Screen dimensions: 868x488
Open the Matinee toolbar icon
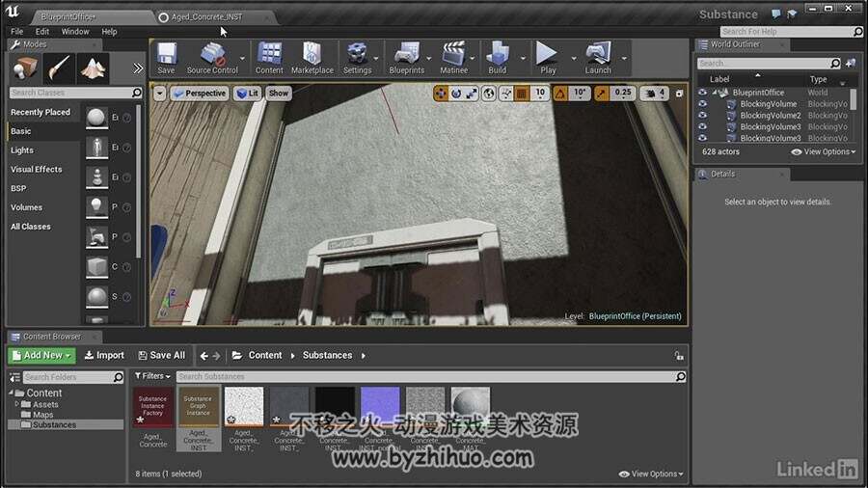click(453, 58)
